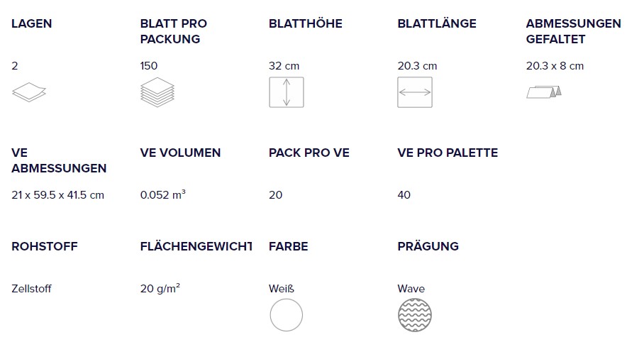
Task: Click the Zellstoff raw material value
Action: 31,289
